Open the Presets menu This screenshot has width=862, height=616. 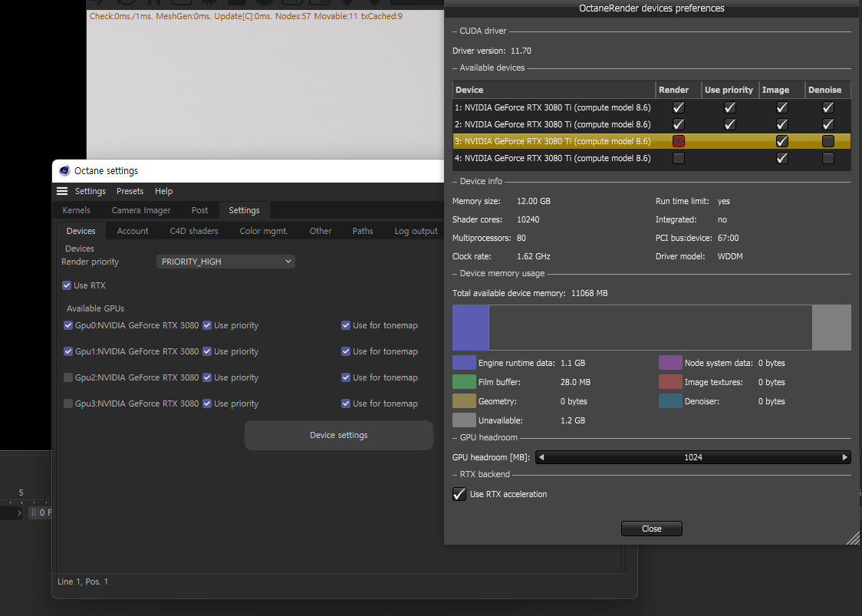[x=130, y=191]
